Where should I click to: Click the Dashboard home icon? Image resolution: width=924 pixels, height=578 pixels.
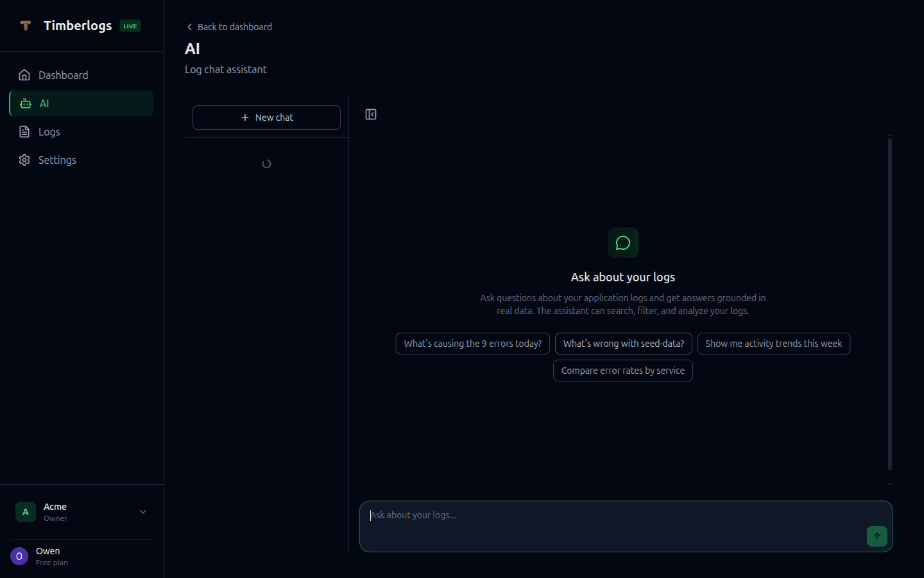coord(24,74)
